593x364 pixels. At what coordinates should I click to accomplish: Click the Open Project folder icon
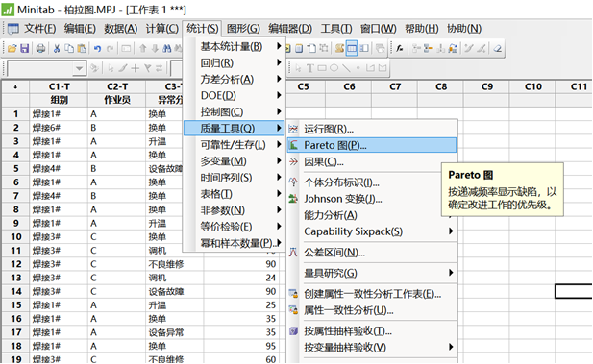(x=12, y=48)
